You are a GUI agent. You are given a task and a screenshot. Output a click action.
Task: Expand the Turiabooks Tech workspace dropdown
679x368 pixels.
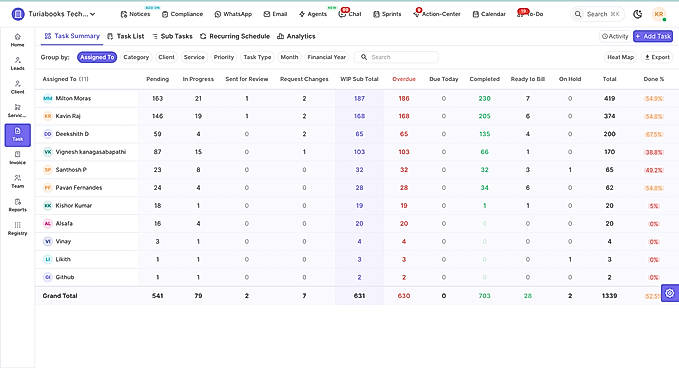click(61, 14)
